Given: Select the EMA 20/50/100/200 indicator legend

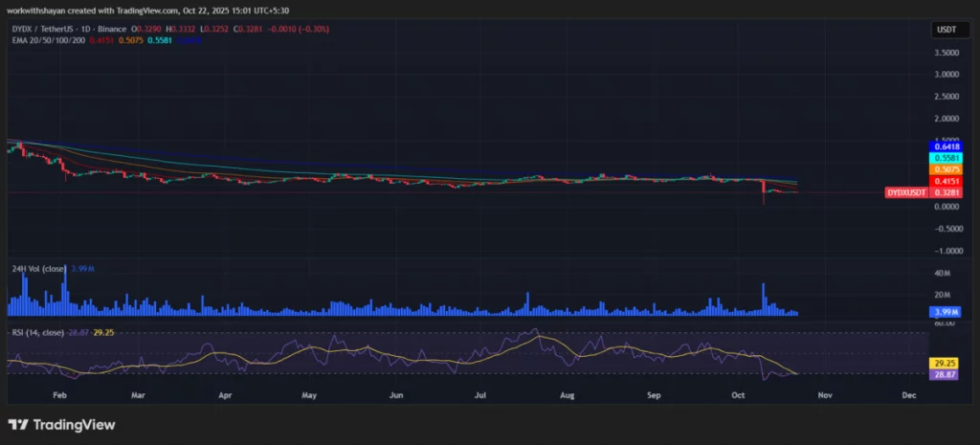Looking at the screenshot, I should 46,40.
